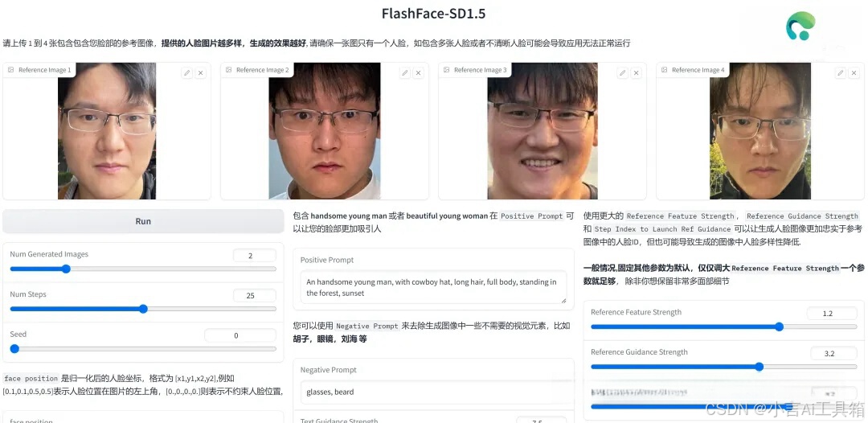The height and width of the screenshot is (423, 868).
Task: Click the edit pencil icon on Reference Image 1
Action: 187,73
